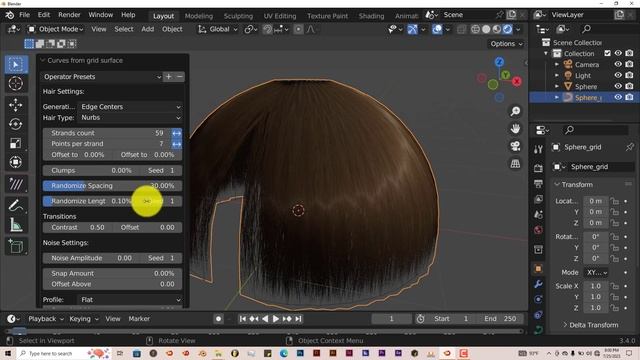Viewport: 640px width, 360px height.
Task: Toggle the camera view icon
Action: pyautogui.click(x=515, y=146)
